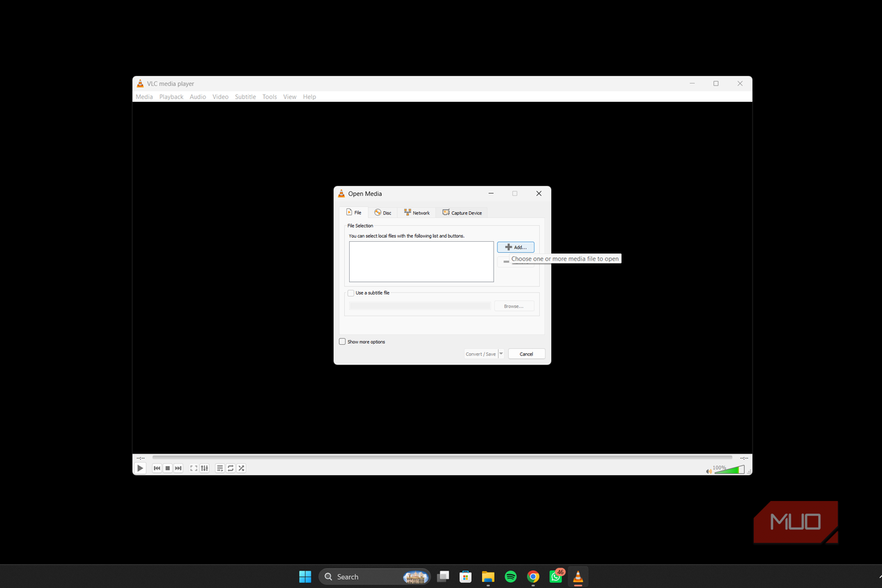The height and width of the screenshot is (588, 882).
Task: Click the Cancel button
Action: [x=526, y=354]
